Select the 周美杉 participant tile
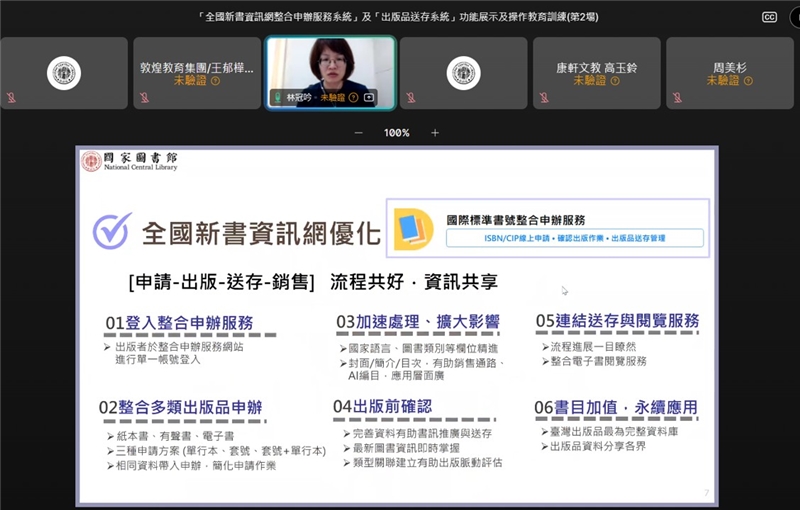Image resolution: width=800 pixels, height=510 pixels. tap(729, 72)
